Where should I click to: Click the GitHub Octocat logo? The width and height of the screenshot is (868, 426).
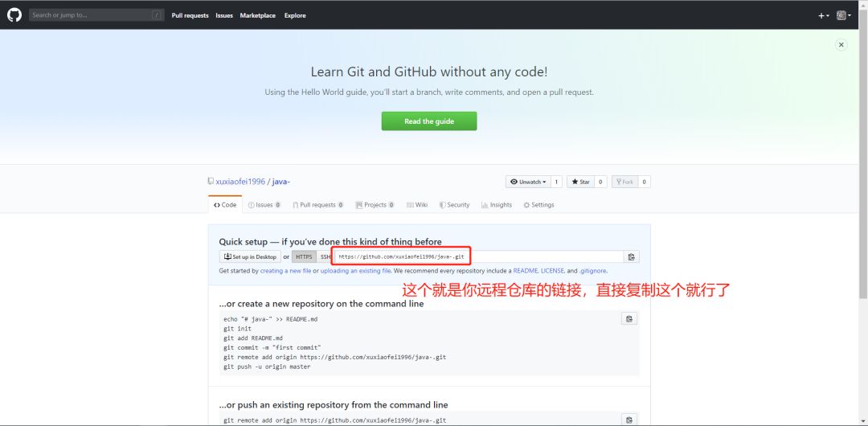click(x=14, y=15)
